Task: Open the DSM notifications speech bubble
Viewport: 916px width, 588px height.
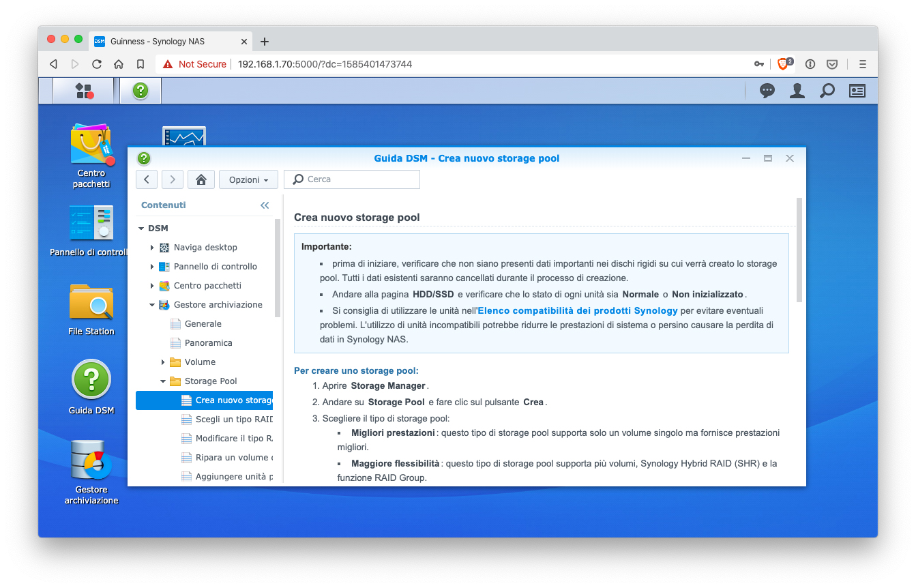Action: [767, 91]
